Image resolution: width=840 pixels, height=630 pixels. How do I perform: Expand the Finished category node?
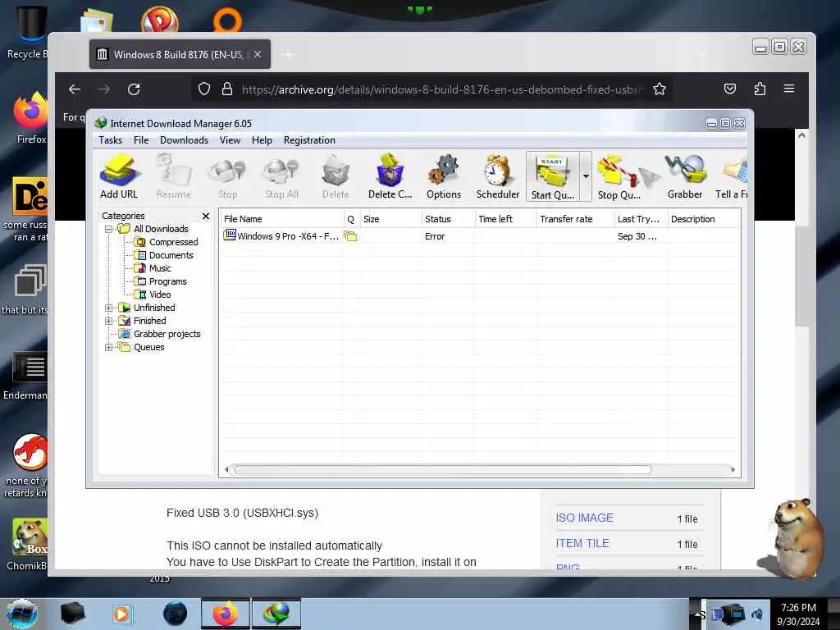109,321
